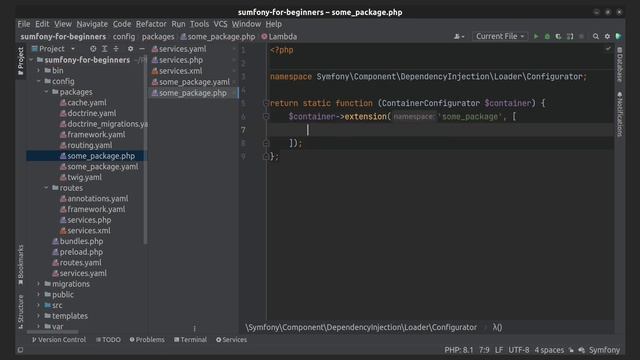Click the Lambda breadcrumb in navigation bar
The image size is (640, 360).
(x=279, y=36)
